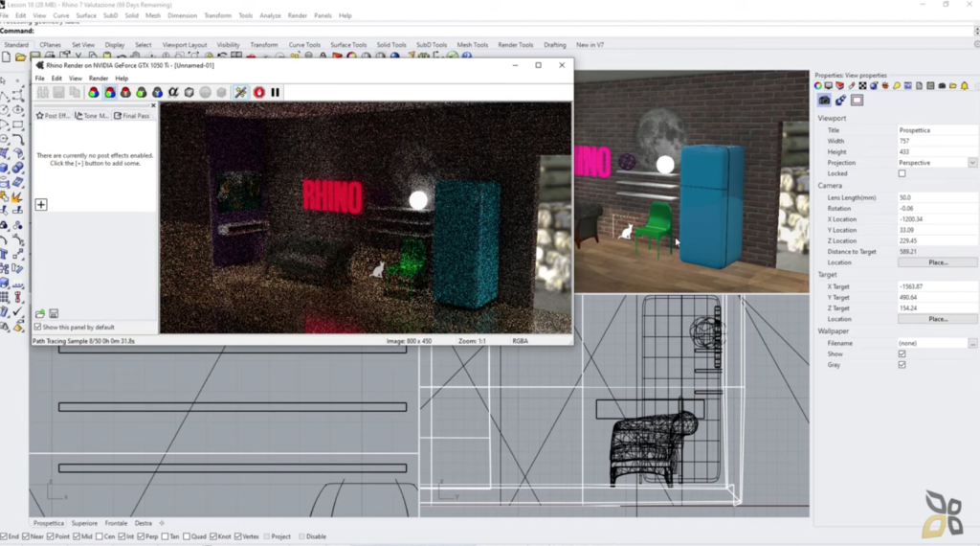This screenshot has width=980, height=546.
Task: Close the post effects side panel
Action: [x=153, y=105]
